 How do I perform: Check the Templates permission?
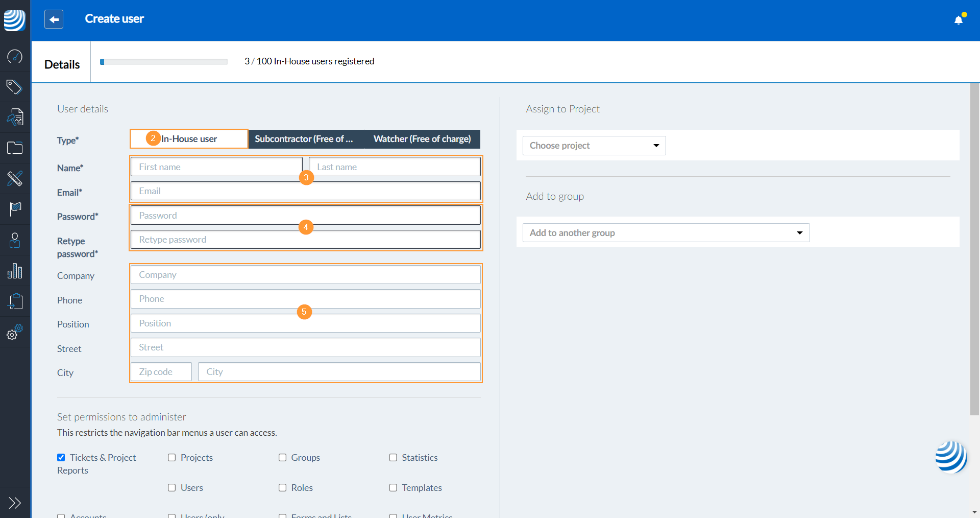point(393,487)
